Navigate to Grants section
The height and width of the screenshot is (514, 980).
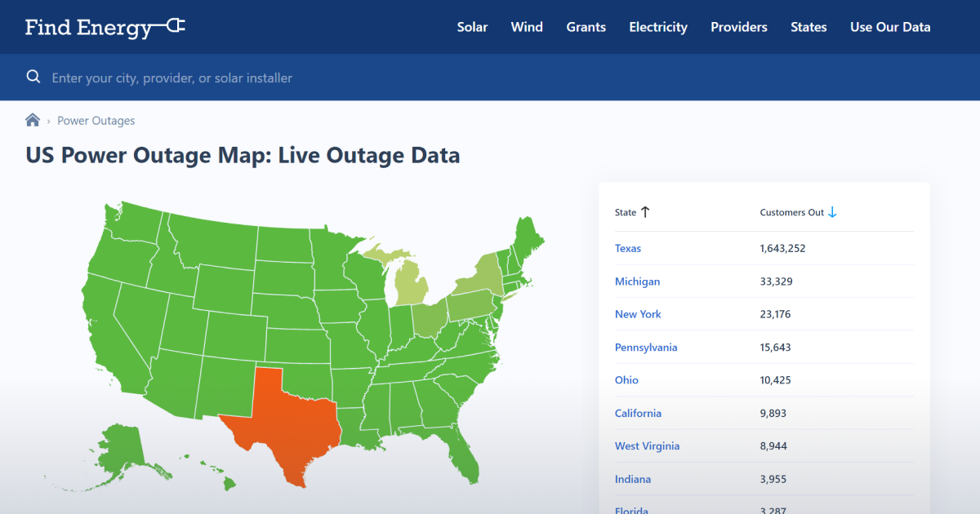586,27
